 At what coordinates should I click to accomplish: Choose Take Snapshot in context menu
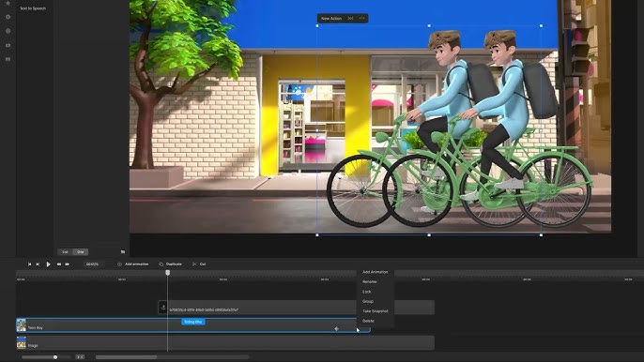[376, 311]
